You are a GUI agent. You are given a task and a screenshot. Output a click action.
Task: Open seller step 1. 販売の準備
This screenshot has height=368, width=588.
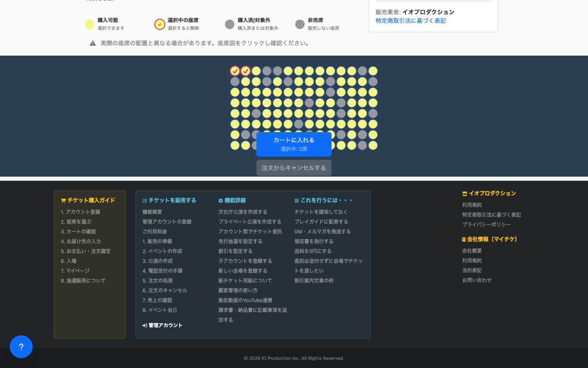pos(157,241)
